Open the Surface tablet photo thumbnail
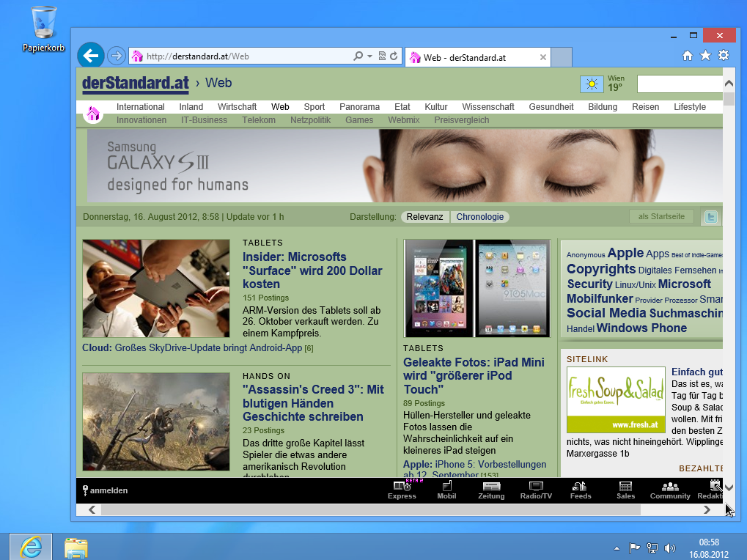 click(x=156, y=289)
